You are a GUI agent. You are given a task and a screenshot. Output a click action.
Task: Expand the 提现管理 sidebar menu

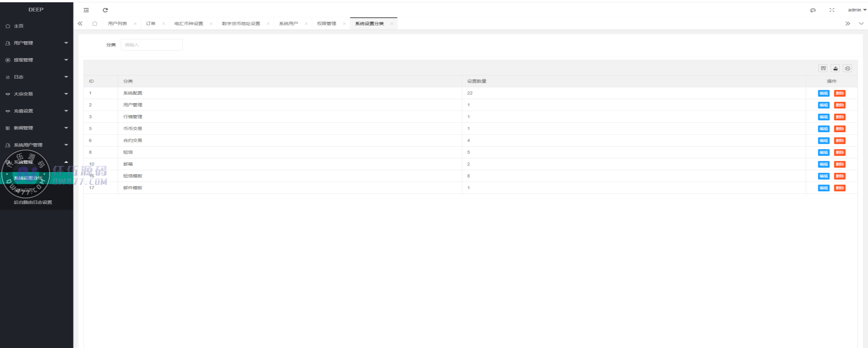(x=37, y=60)
